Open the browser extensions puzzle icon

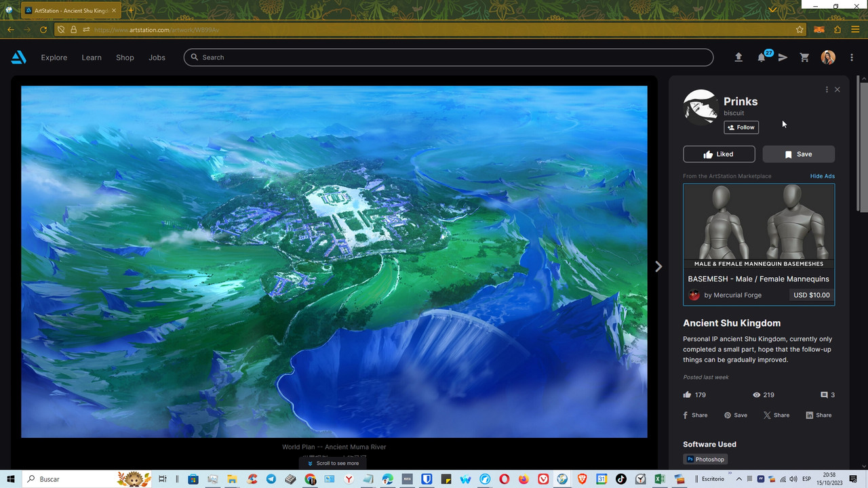point(837,30)
